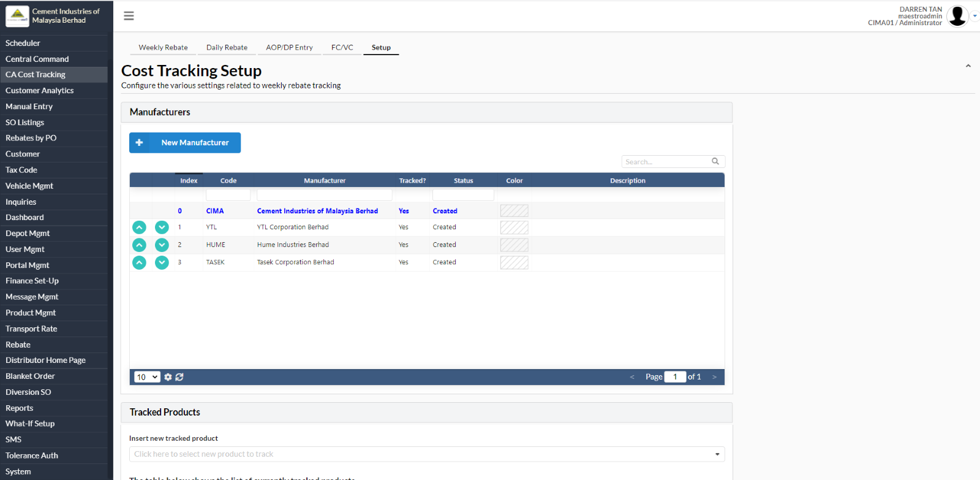Move TASEK row down with arrow icon
Viewport: 980px width, 480px height.
click(162, 262)
